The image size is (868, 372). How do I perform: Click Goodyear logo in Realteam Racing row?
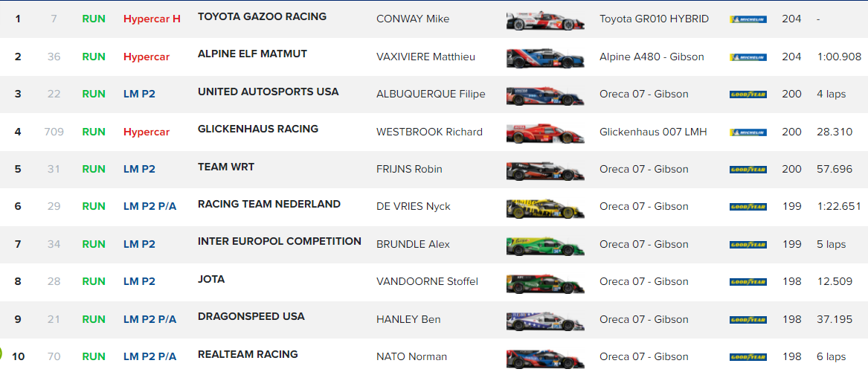pos(748,357)
